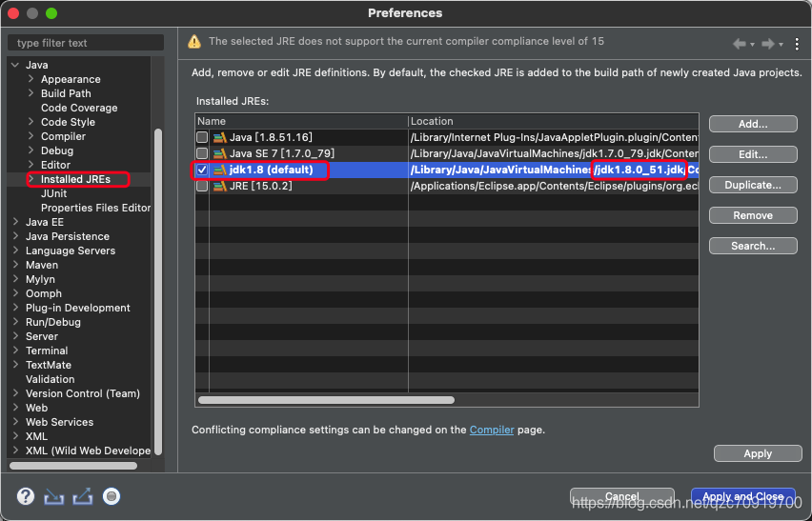The width and height of the screenshot is (812, 521).
Task: Click the Remove button
Action: pos(753,215)
